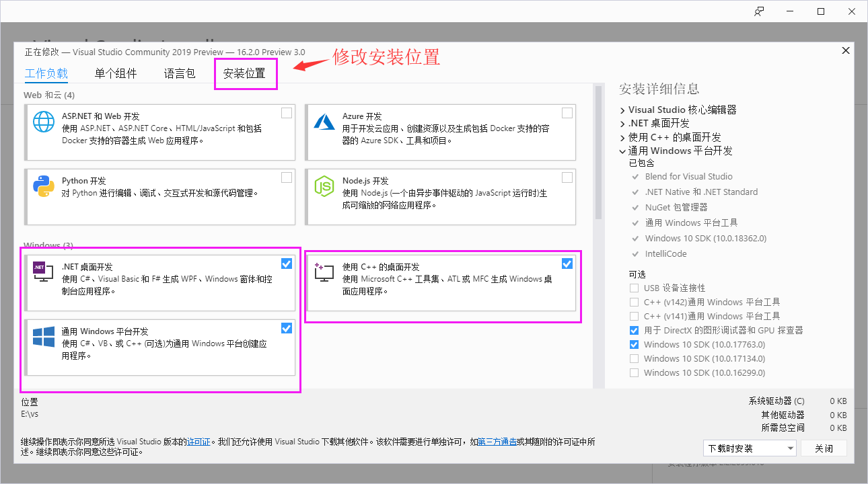Viewport: 868px width, 484px height.
Task: Click the .NET Native 和 .NET Standard item
Action: pos(701,192)
